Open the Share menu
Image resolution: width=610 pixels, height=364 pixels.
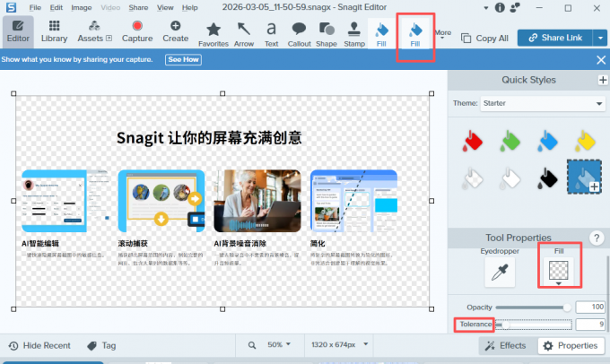[138, 7]
